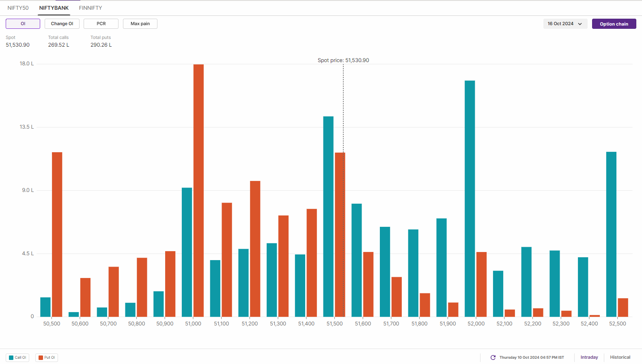This screenshot has height=364, width=642.
Task: Click the 52,000 put OI bar
Action: (x=481, y=284)
